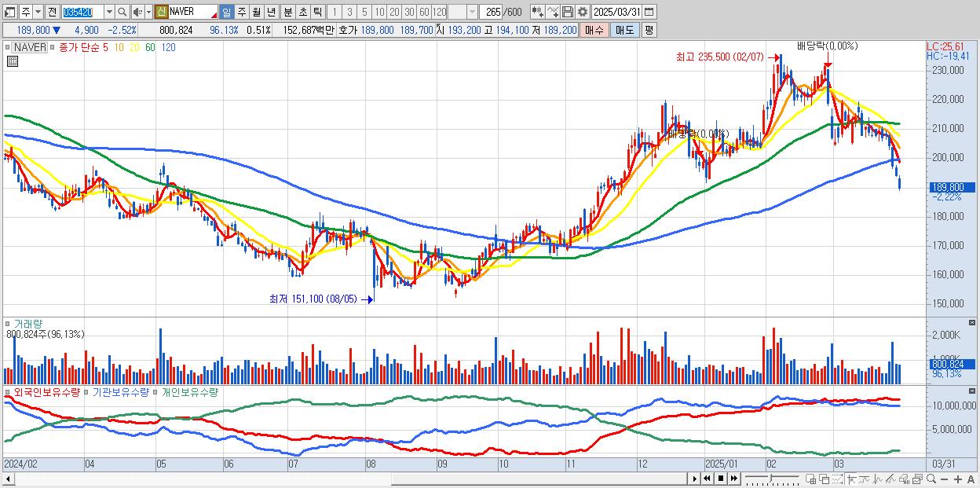Click the window-with-grid icon in bottom toolbar
Viewport: 980px width, 488px height.
810,479
